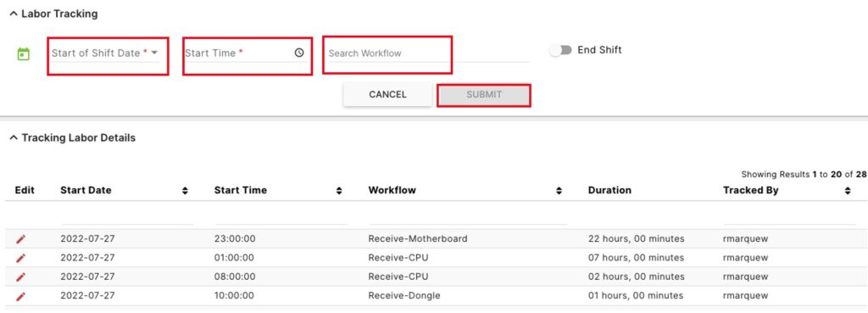Click the green calendar icon
Viewport: 868px width, 313px height.
click(x=23, y=53)
